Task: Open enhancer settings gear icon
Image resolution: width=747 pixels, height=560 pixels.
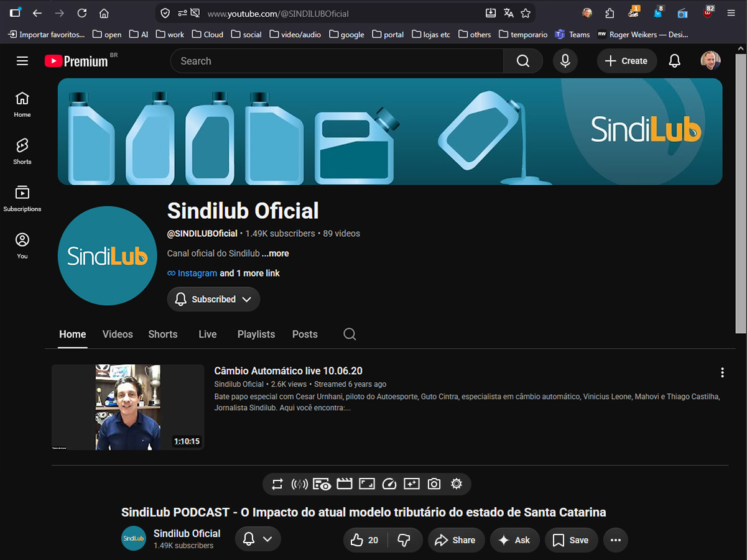Action: [457, 484]
